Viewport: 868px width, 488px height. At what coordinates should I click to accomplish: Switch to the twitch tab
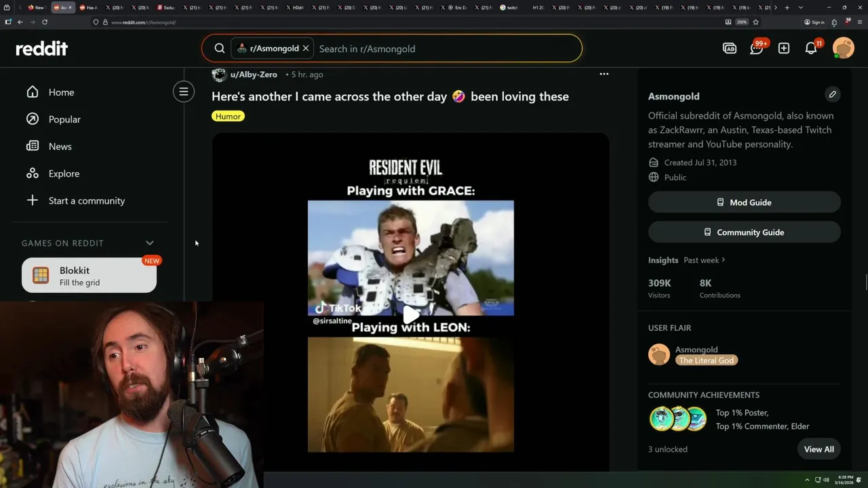[509, 7]
